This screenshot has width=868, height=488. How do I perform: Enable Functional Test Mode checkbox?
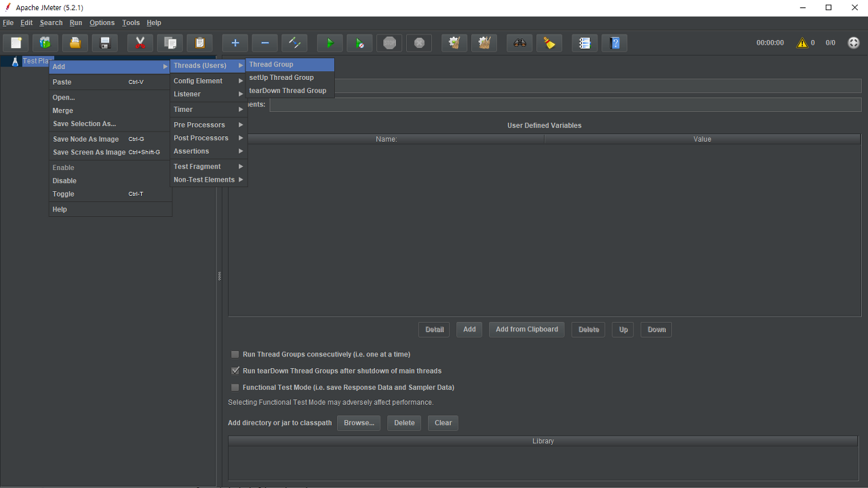[x=235, y=388]
